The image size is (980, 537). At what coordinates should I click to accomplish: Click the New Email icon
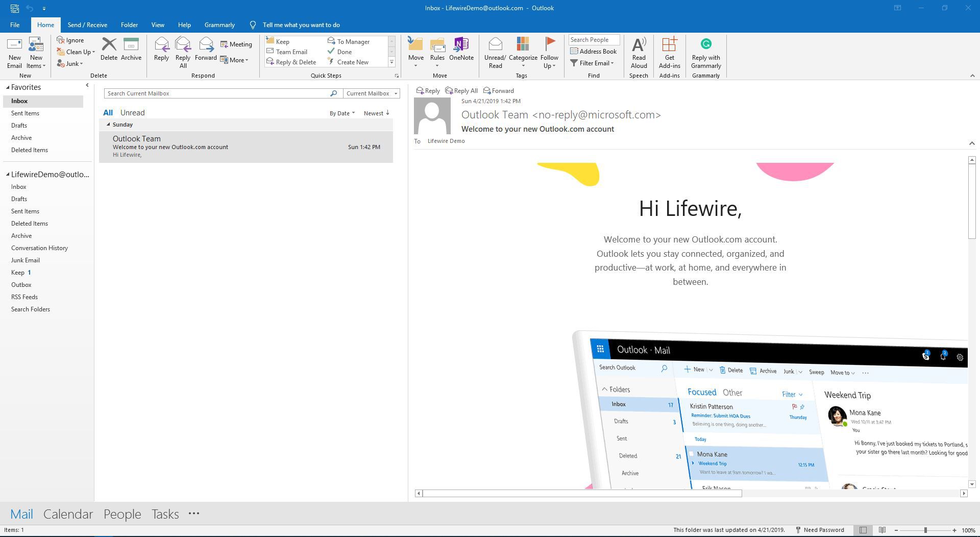[x=14, y=44]
